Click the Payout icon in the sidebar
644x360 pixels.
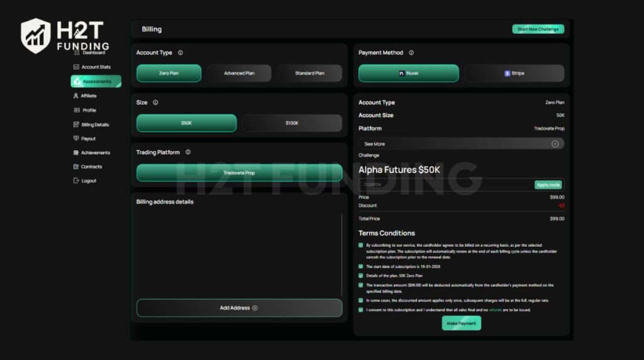point(76,138)
